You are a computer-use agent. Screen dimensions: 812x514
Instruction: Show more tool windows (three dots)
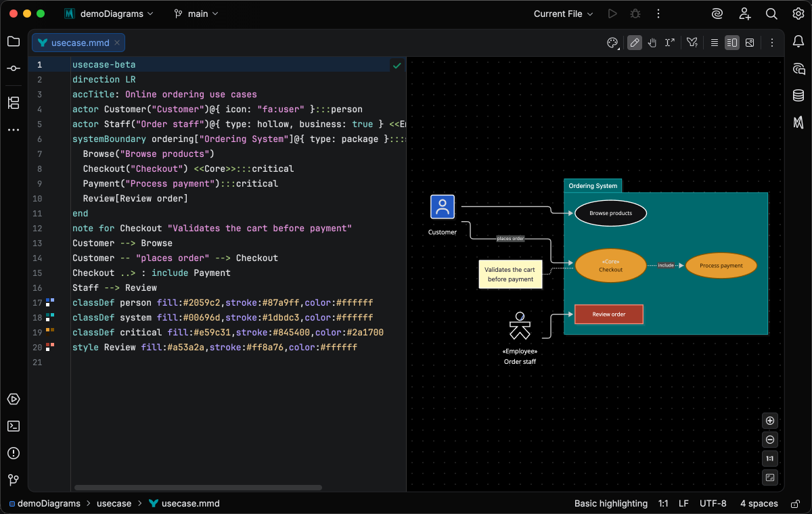point(14,129)
